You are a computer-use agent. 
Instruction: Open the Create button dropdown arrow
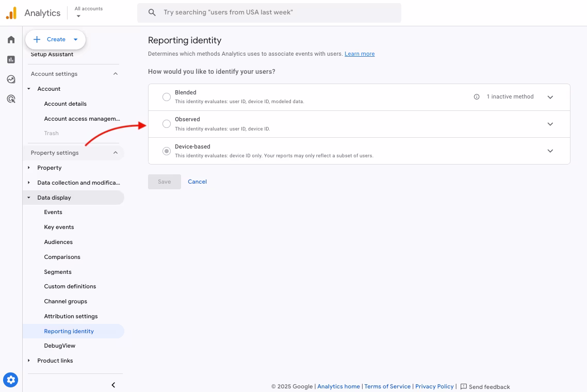coord(76,39)
